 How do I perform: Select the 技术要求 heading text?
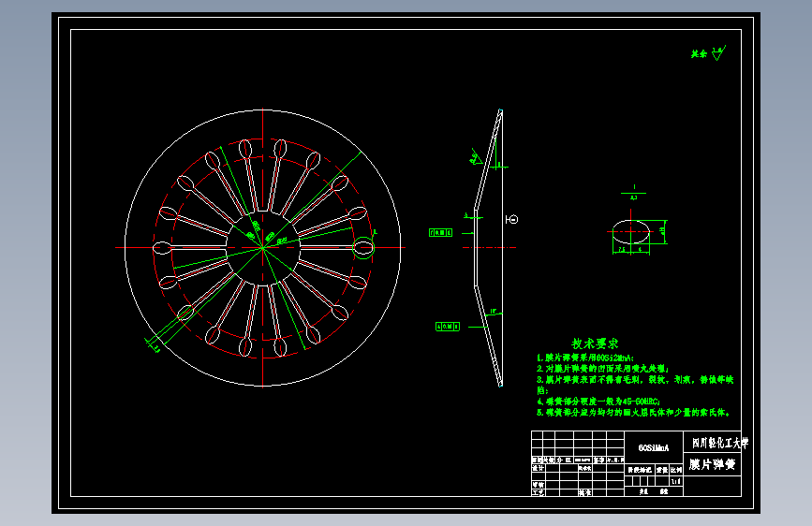(x=595, y=343)
